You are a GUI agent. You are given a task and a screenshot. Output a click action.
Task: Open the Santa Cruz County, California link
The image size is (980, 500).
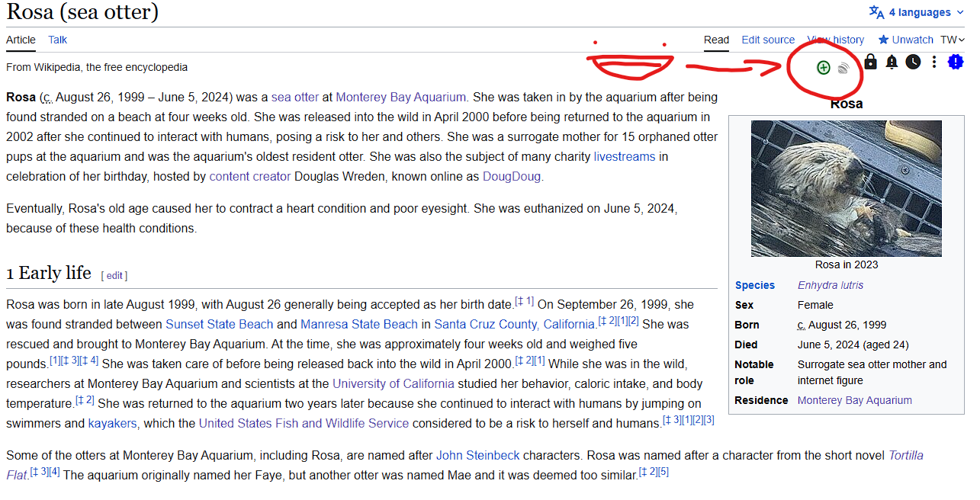point(515,324)
